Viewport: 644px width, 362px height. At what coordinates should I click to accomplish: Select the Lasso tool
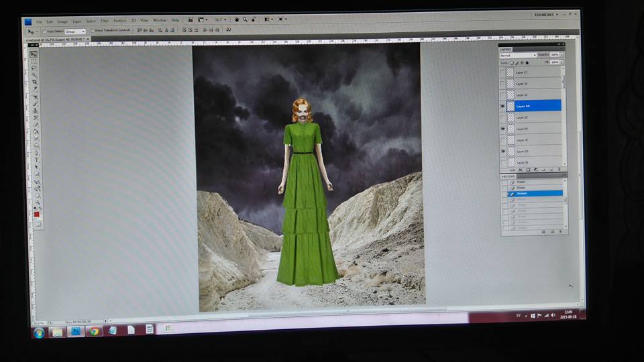33,68
